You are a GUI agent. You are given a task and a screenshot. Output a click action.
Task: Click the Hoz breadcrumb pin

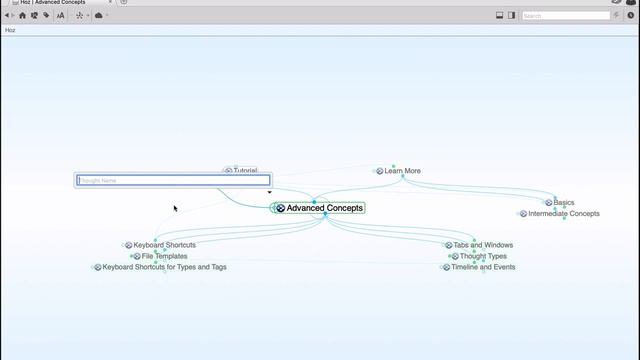(x=10, y=30)
